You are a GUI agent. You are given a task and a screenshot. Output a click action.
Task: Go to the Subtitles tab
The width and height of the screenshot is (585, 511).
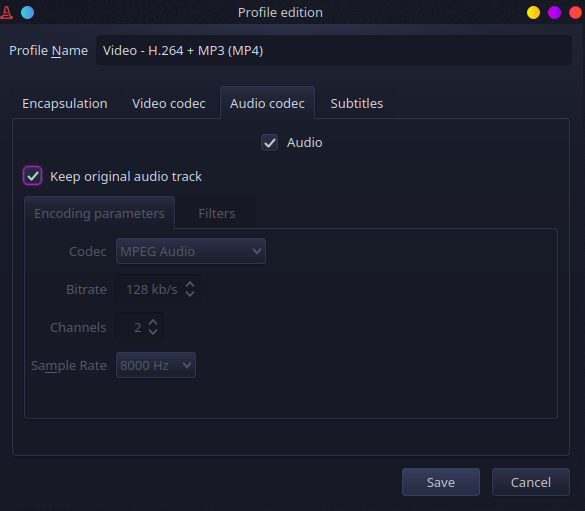point(357,104)
